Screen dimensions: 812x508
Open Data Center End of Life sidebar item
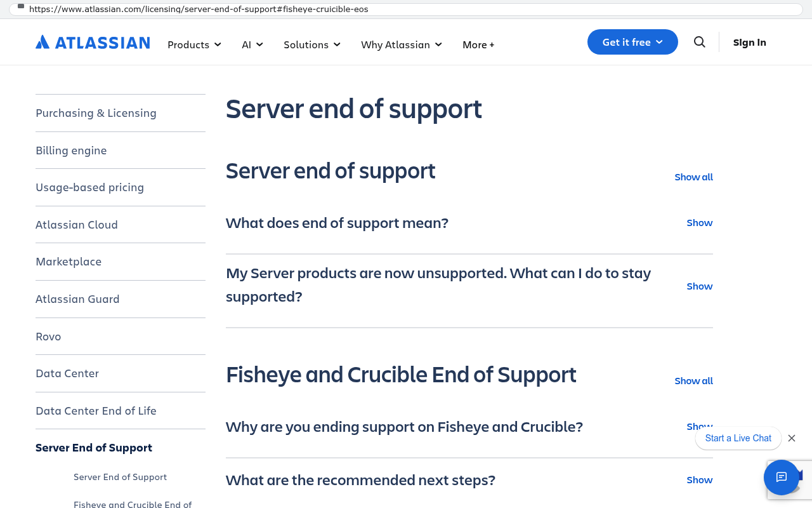(96, 411)
